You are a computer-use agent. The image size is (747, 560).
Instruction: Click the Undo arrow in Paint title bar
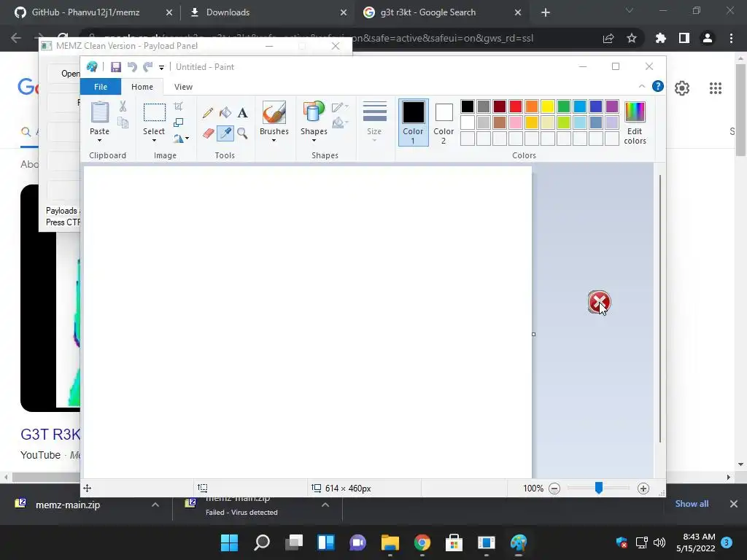coord(132,67)
